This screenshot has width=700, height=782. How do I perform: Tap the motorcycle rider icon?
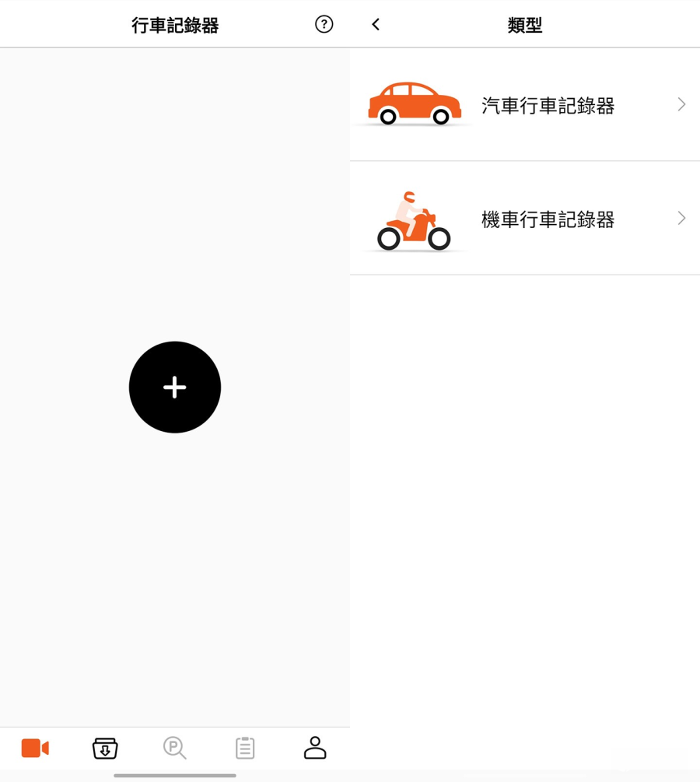[x=414, y=220]
